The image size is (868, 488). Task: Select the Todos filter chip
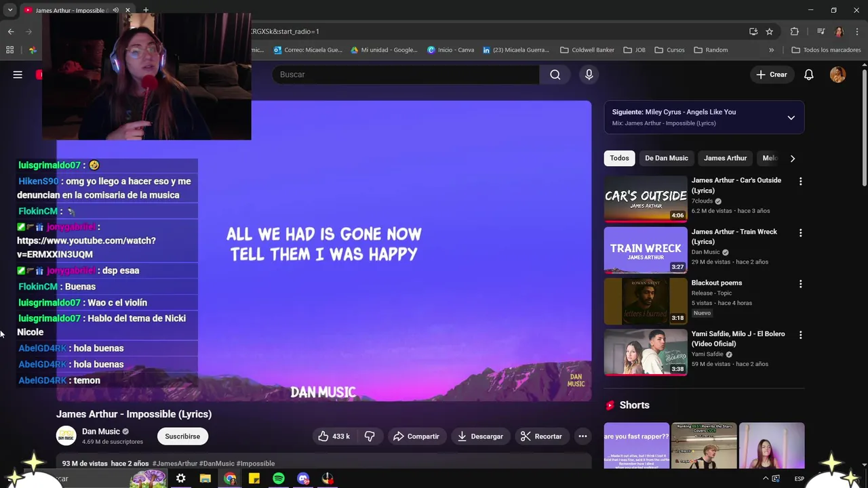click(x=619, y=158)
